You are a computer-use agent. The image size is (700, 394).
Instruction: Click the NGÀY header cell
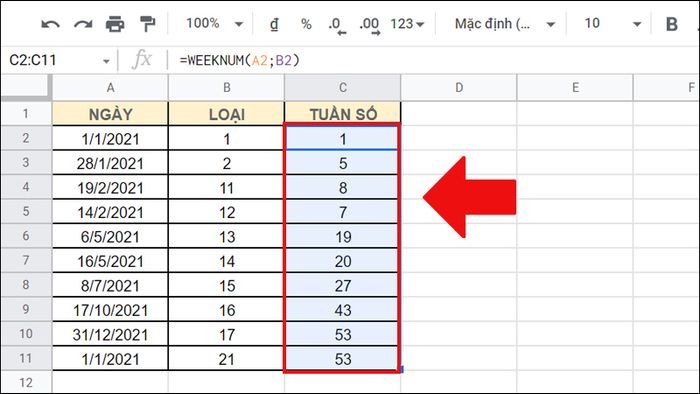[x=110, y=114]
